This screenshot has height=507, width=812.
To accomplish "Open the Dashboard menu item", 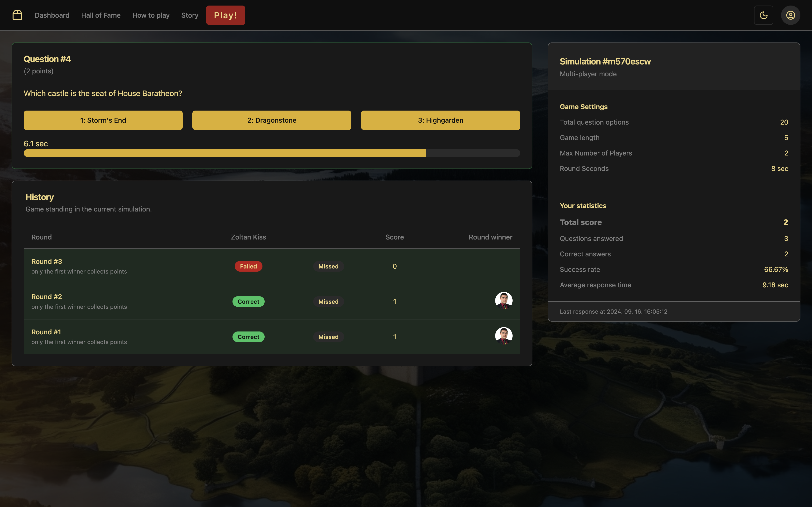I will coord(52,15).
